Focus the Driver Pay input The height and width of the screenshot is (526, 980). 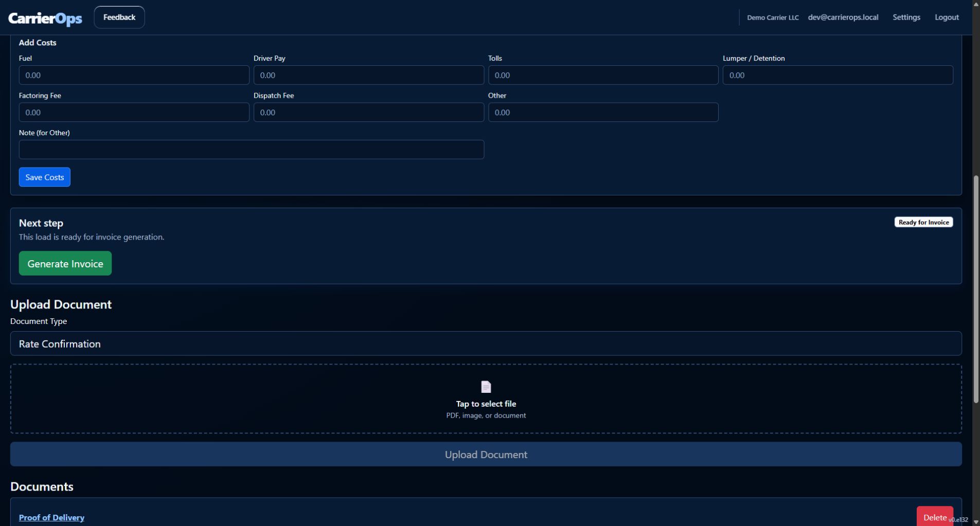click(x=368, y=75)
